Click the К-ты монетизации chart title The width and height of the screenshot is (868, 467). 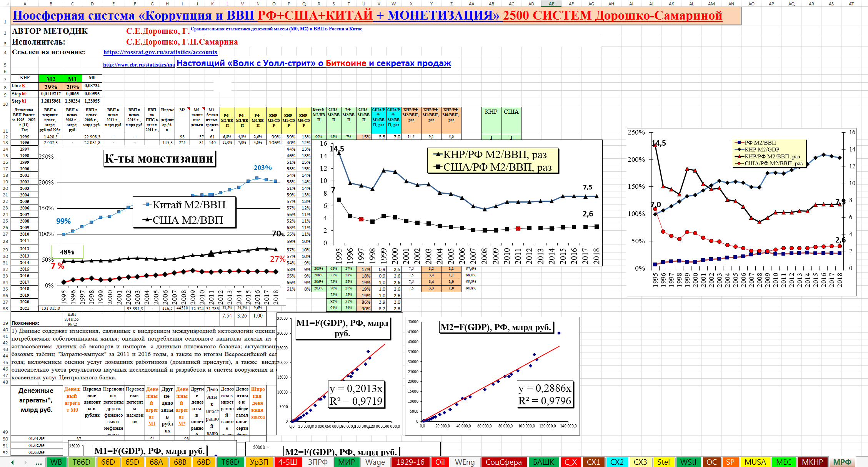pyautogui.click(x=159, y=158)
